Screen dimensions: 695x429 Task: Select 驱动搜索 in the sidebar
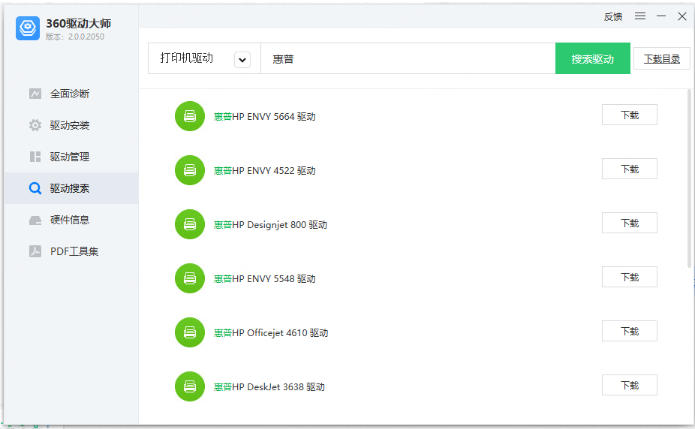[x=71, y=188]
